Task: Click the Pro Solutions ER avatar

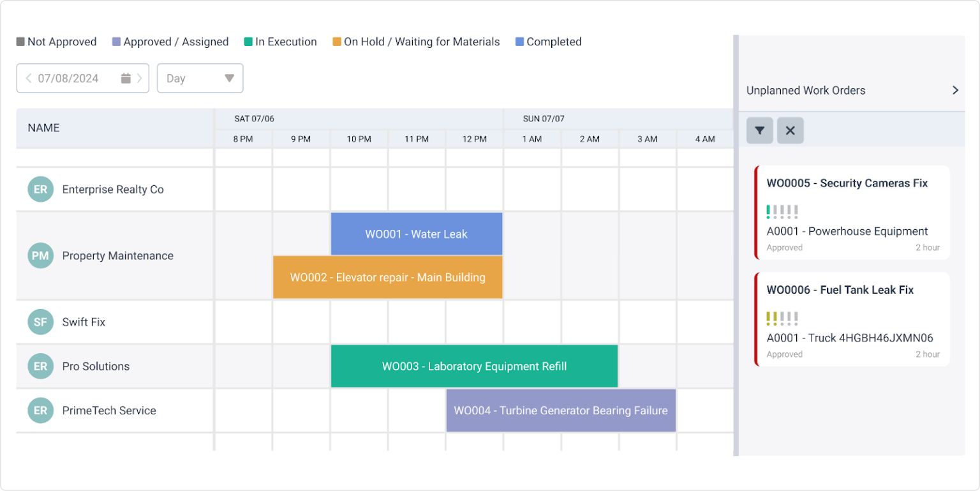Action: [40, 366]
